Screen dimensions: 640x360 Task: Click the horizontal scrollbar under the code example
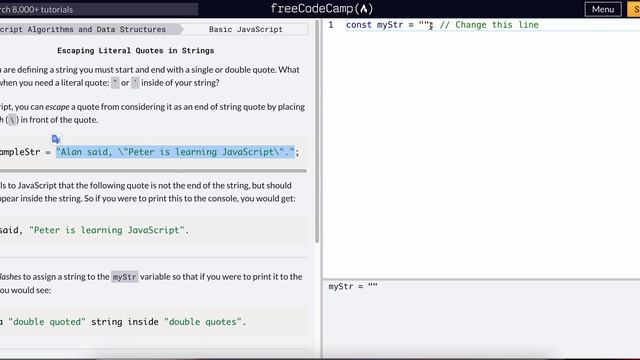point(153,171)
